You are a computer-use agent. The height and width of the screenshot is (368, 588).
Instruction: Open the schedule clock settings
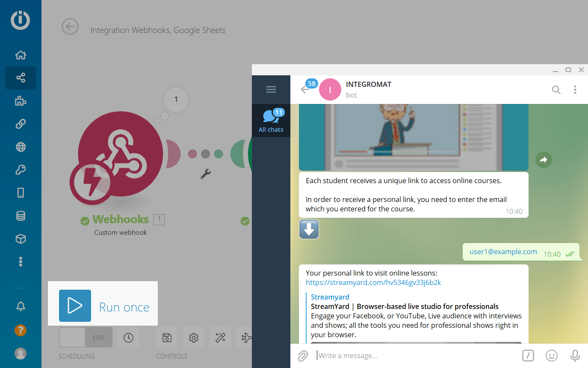128,338
